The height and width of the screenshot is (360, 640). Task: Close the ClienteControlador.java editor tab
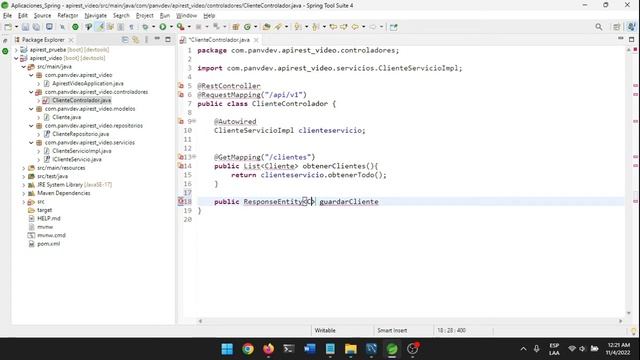(x=256, y=40)
